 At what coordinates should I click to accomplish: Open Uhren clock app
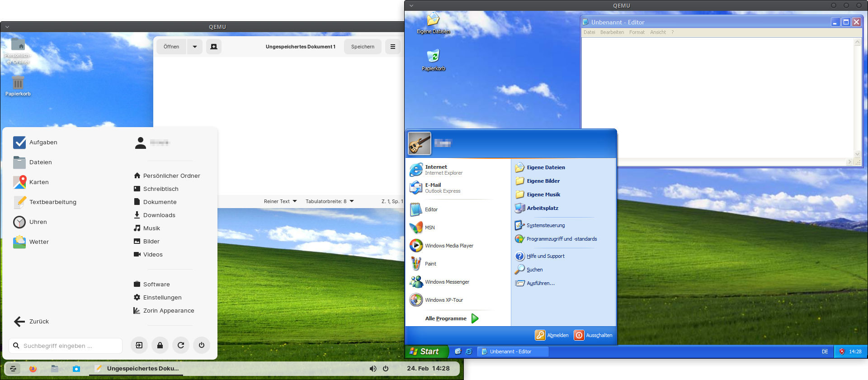click(x=30, y=222)
